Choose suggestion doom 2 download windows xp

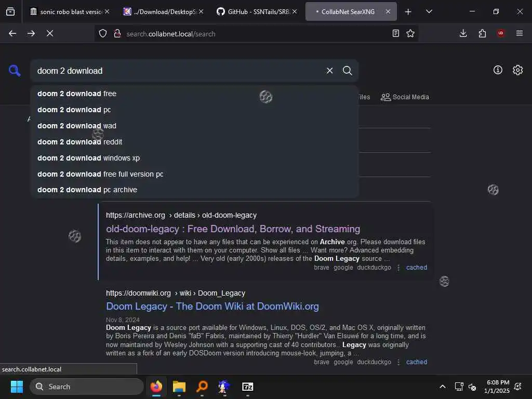coord(195,158)
